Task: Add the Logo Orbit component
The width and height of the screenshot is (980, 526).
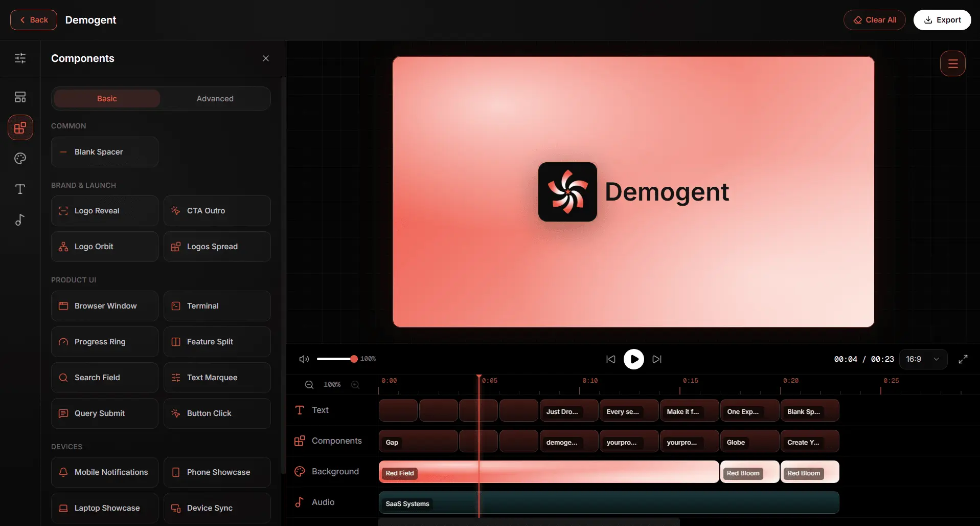Action: [105, 247]
